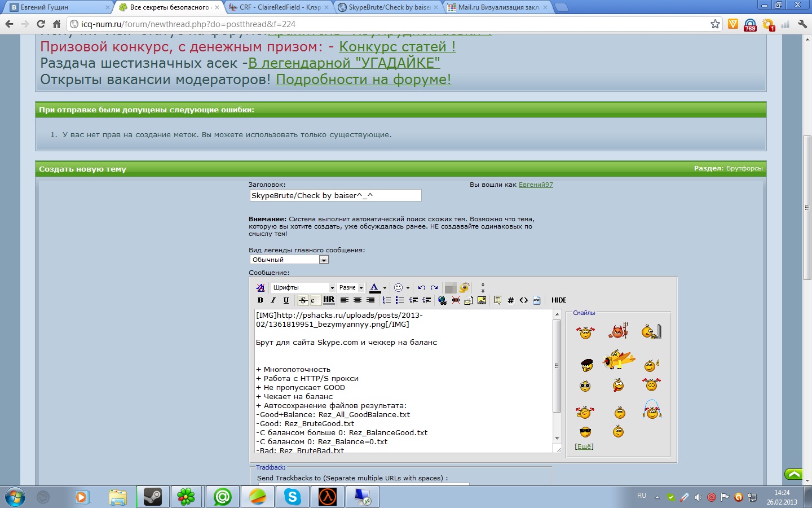Screen dimensions: 812x508
Task: Click inside the message text area
Action: [403, 381]
